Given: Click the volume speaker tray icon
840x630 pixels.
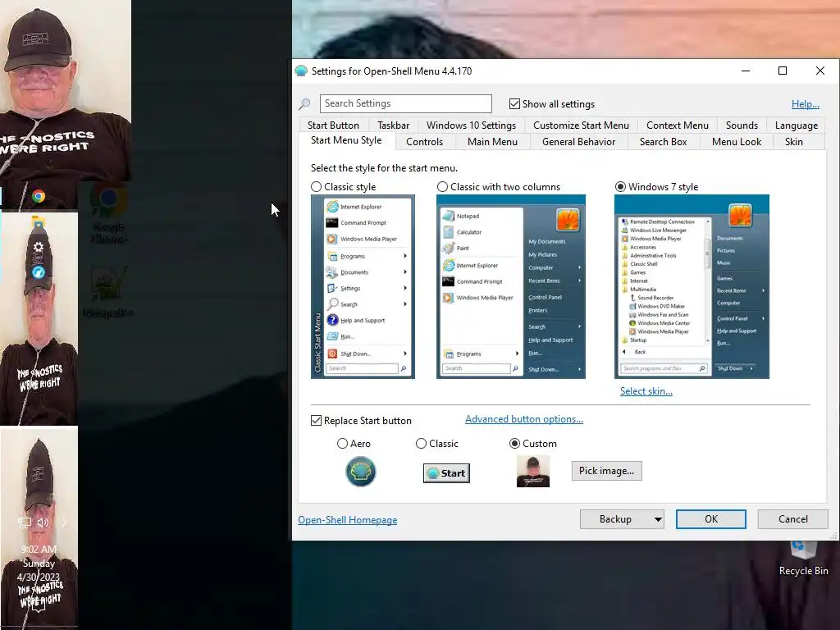Looking at the screenshot, I should click(43, 523).
